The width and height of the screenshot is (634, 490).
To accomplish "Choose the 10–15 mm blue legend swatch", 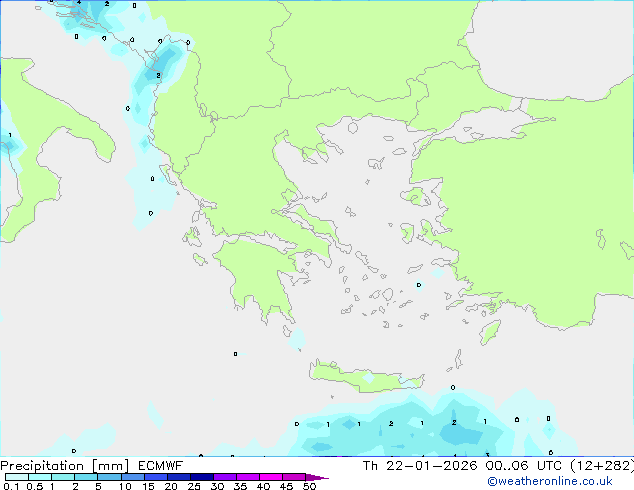I will click(132, 477).
